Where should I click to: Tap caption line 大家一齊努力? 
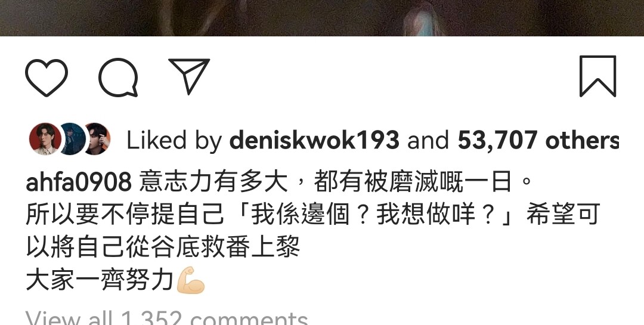click(x=100, y=280)
